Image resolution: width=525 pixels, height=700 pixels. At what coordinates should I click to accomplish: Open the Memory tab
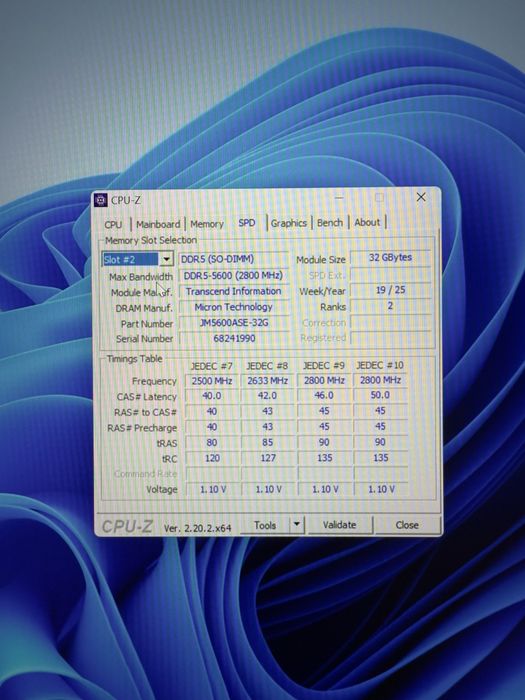point(207,224)
